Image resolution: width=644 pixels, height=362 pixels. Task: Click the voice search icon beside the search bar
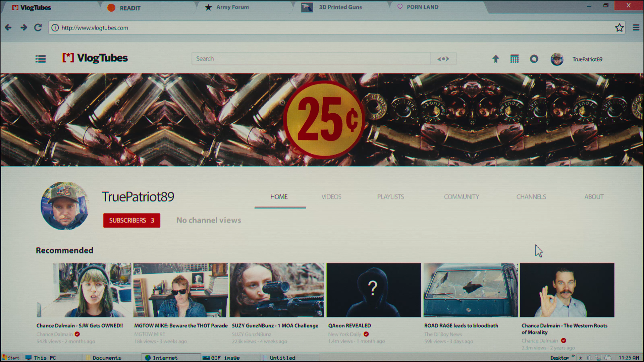tap(443, 58)
